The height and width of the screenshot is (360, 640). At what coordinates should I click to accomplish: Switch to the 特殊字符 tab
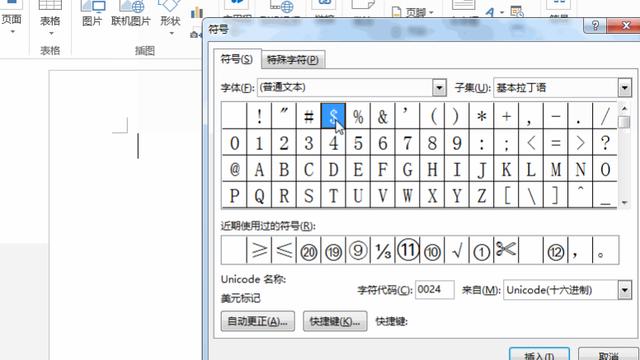pyautogui.click(x=293, y=60)
